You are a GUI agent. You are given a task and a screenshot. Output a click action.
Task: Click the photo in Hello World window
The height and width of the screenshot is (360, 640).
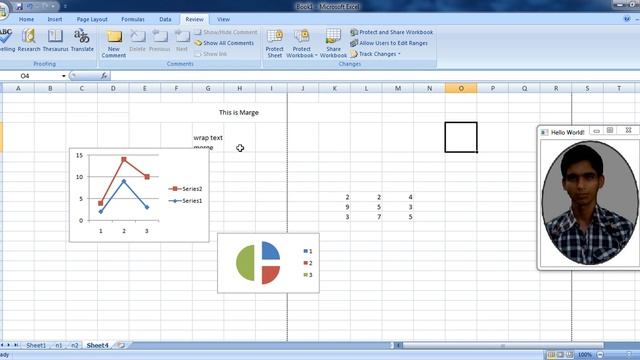click(x=589, y=203)
